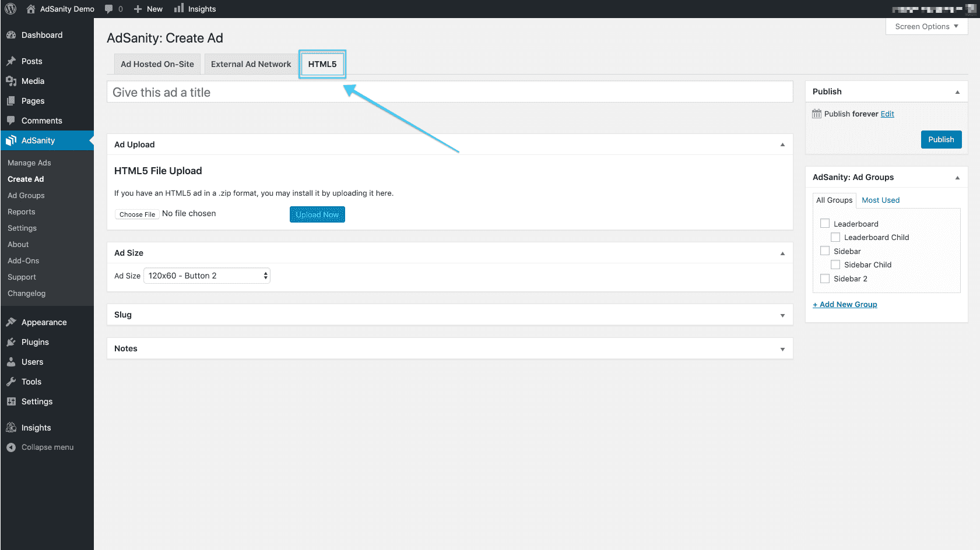Check the Sidebar Child checkbox
This screenshot has height=550, width=980.
click(835, 265)
